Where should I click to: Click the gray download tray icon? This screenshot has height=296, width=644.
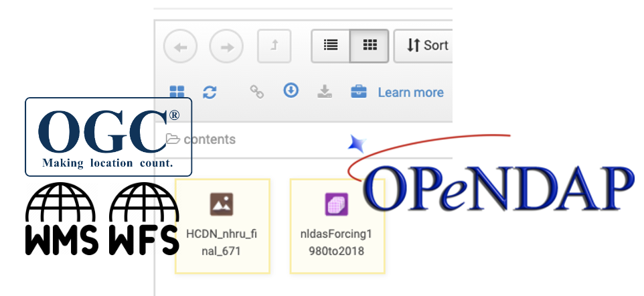pos(325,92)
